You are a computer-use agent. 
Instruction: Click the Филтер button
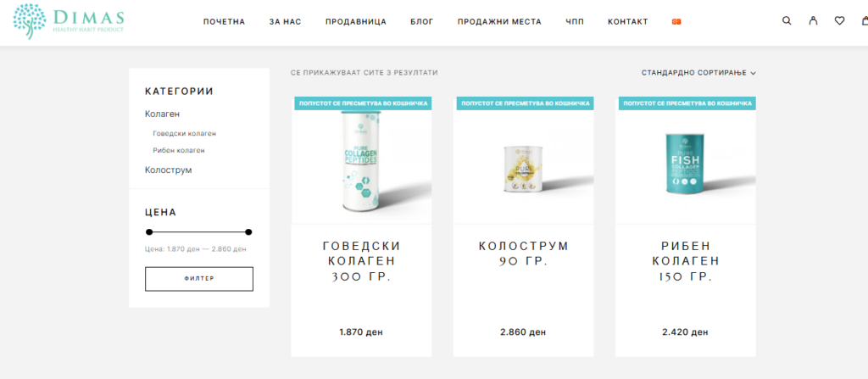click(x=199, y=279)
